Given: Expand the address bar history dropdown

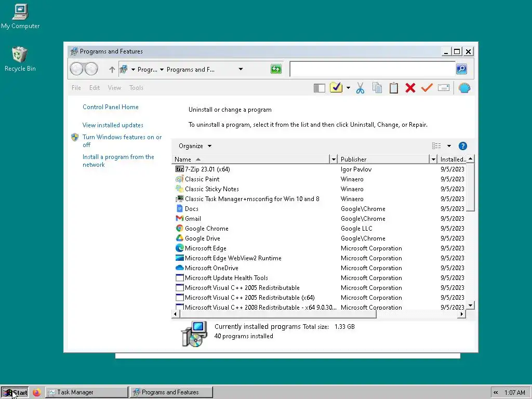Looking at the screenshot, I should click(x=241, y=69).
